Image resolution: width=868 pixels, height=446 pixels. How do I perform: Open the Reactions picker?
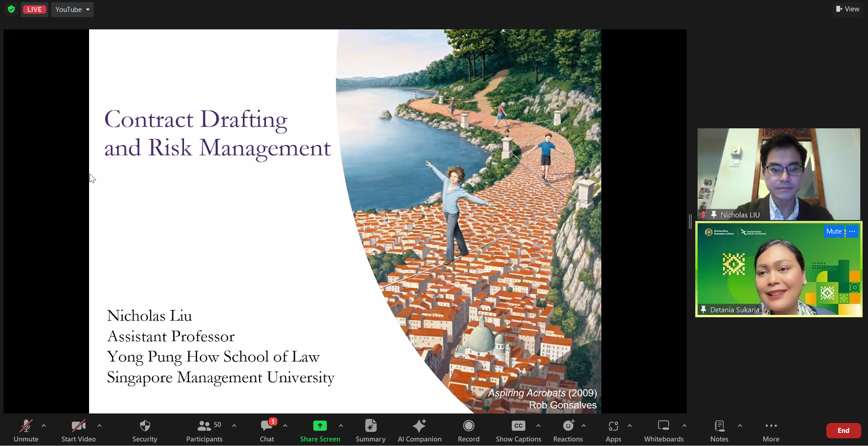pos(568,431)
